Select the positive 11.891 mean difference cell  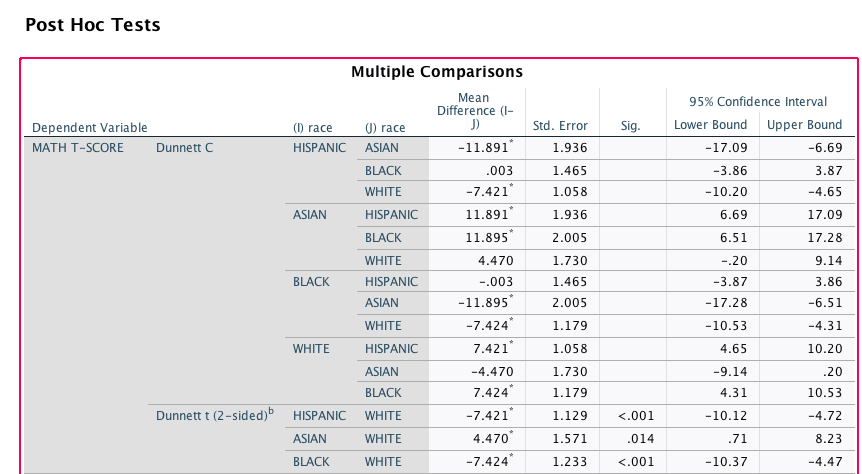point(489,214)
